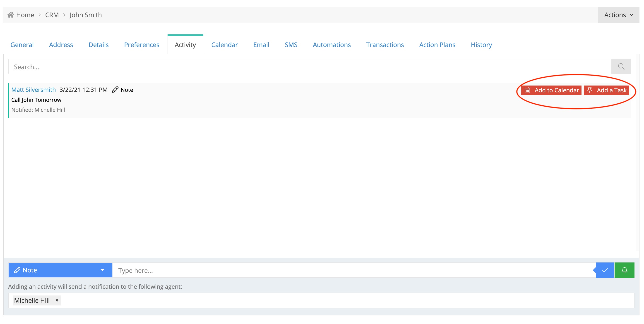Switch to the Calendar tab
The image size is (644, 324).
pyautogui.click(x=224, y=45)
